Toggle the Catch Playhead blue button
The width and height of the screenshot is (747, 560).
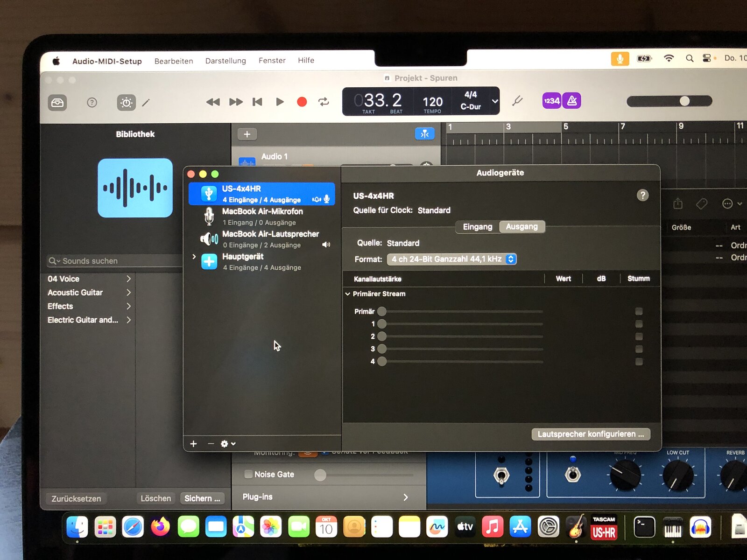point(424,134)
